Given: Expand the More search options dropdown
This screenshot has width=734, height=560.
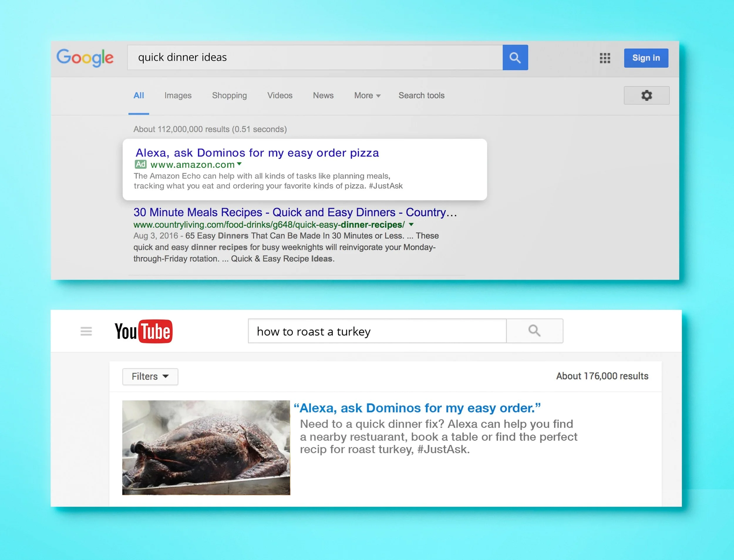Looking at the screenshot, I should (x=367, y=96).
